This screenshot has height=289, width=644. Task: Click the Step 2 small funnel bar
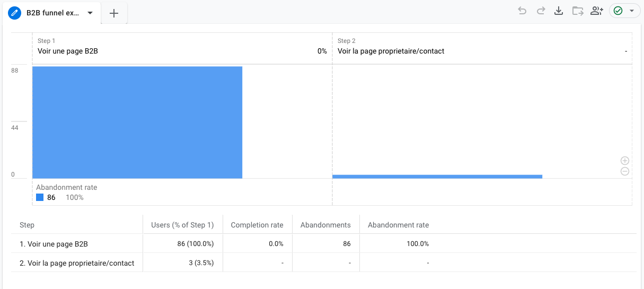pos(437,176)
